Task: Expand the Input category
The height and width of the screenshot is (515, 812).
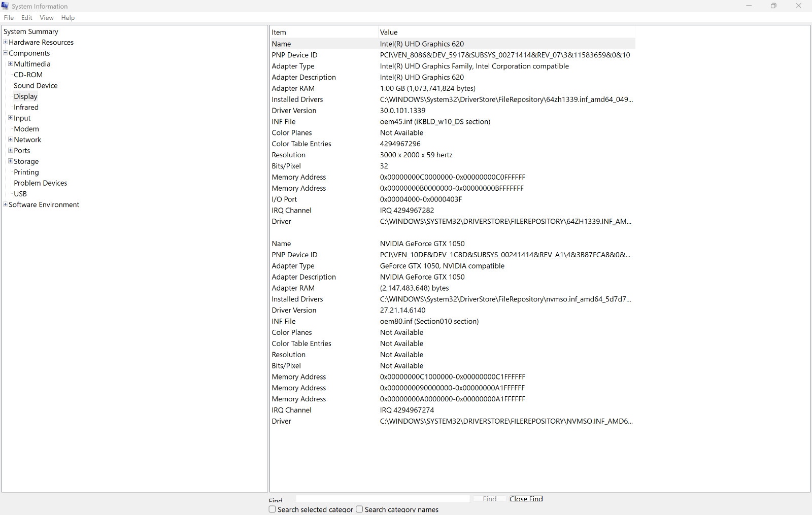Action: click(11, 118)
